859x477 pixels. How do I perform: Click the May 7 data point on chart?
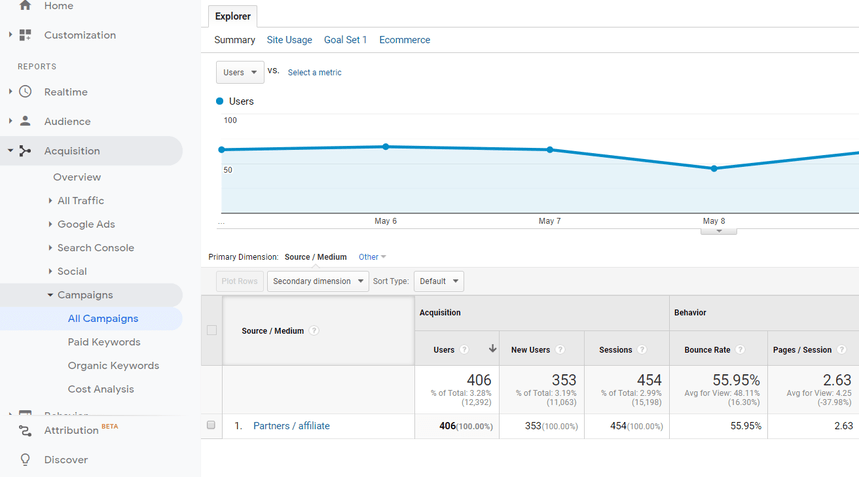point(550,150)
